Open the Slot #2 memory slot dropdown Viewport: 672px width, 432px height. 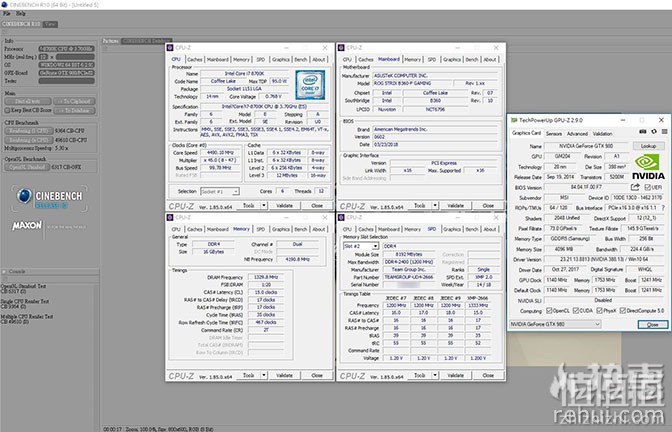tap(361, 246)
